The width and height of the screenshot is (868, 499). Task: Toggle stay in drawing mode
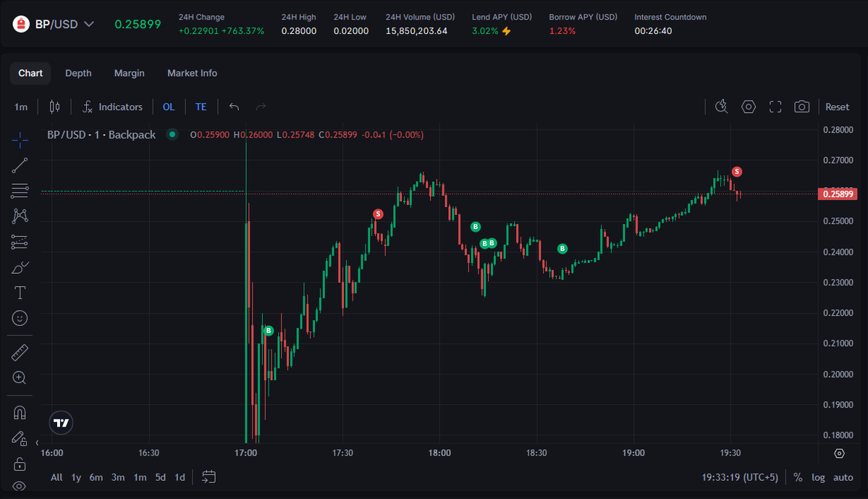20,439
